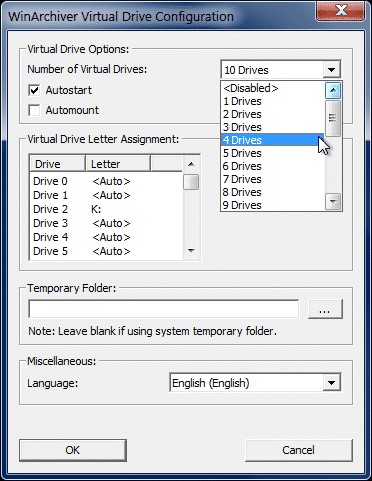Image resolution: width=372 pixels, height=481 pixels.
Task: Close the Virtual Drive Configuration dialog
Action: pyautogui.click(x=341, y=11)
